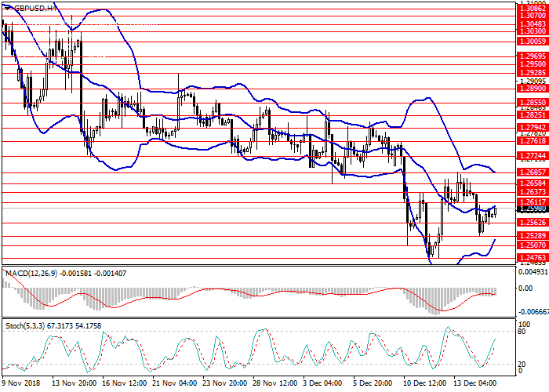Click the 1.24763 bottom price level tag

(x=532, y=256)
